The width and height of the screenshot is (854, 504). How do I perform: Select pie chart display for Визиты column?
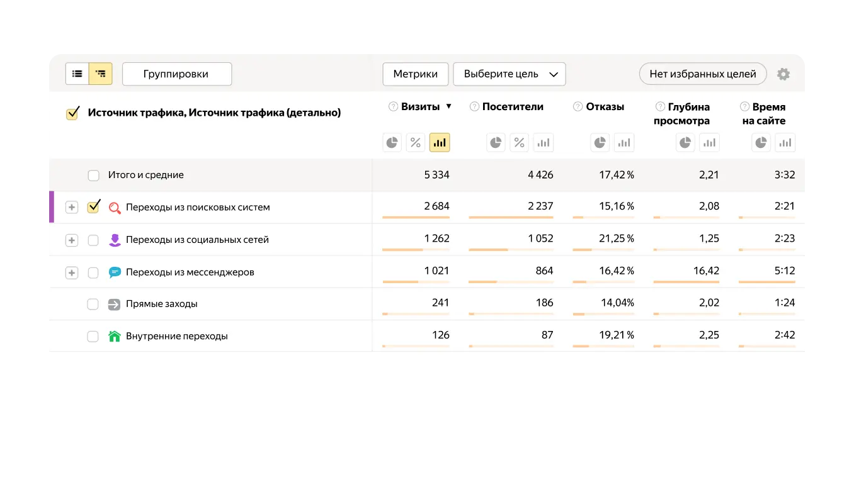point(392,142)
